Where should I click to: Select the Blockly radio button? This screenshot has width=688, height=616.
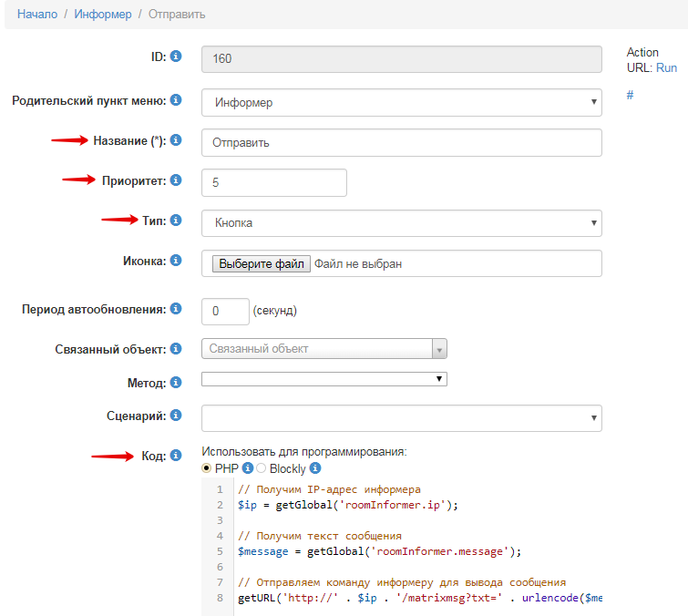tap(261, 468)
